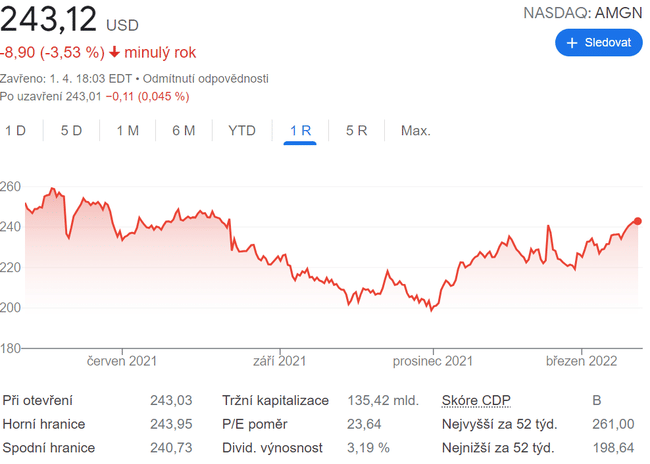This screenshot has width=650, height=464.
Task: Select the 1 R yearly range tab
Action: pyautogui.click(x=300, y=131)
